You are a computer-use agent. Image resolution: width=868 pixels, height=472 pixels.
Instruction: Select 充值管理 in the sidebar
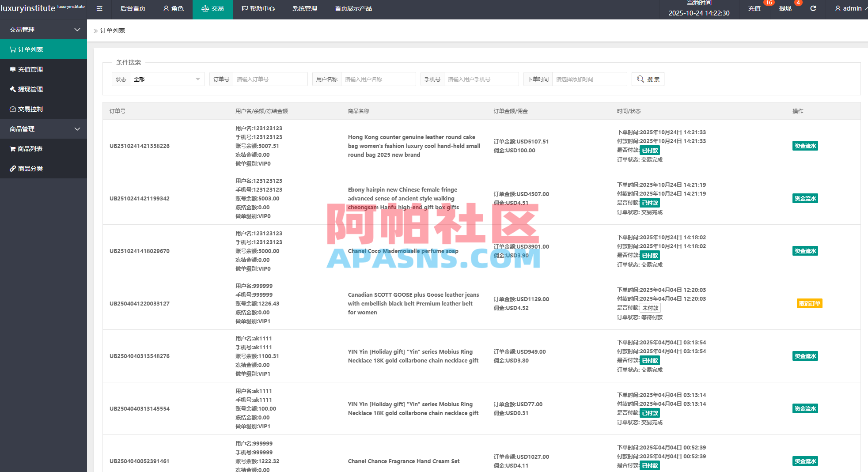[x=30, y=69]
